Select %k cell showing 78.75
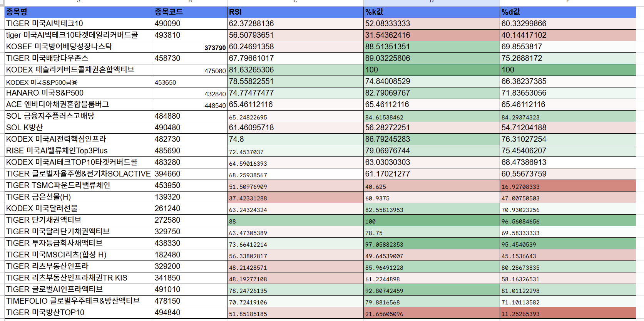The height and width of the screenshot is (321, 644). [432, 232]
